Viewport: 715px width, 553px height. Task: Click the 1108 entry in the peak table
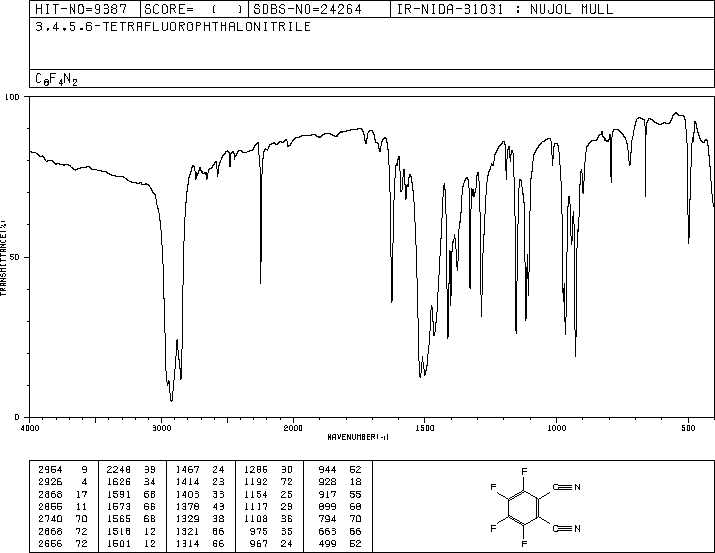coord(256,519)
